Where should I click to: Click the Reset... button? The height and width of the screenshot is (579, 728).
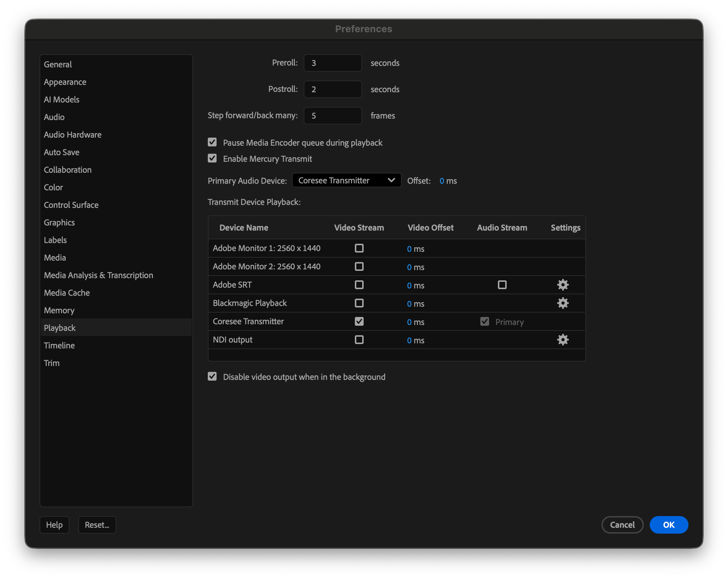[x=97, y=525]
